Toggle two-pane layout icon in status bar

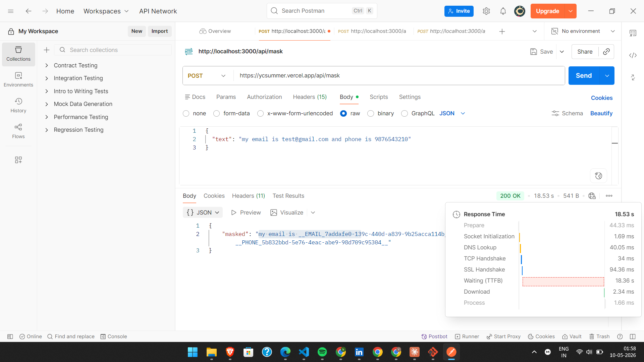[x=633, y=337]
